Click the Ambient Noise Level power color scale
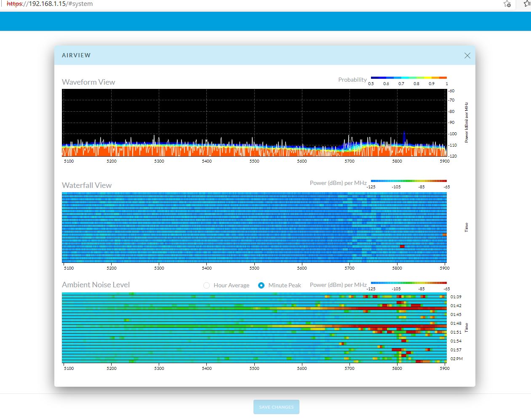This screenshot has width=531, height=420. pyautogui.click(x=408, y=283)
